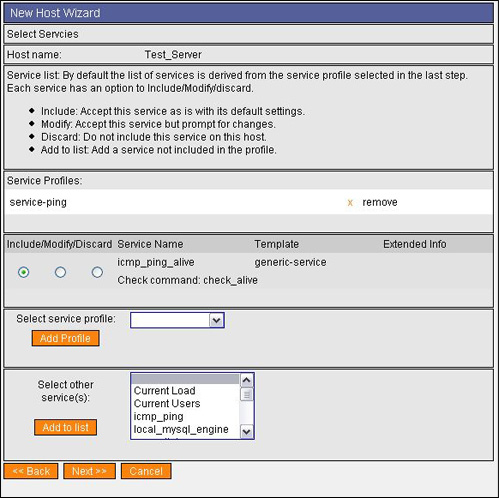Click the remove link for service-ping
Screen dimensions: 500x498
pyautogui.click(x=380, y=202)
